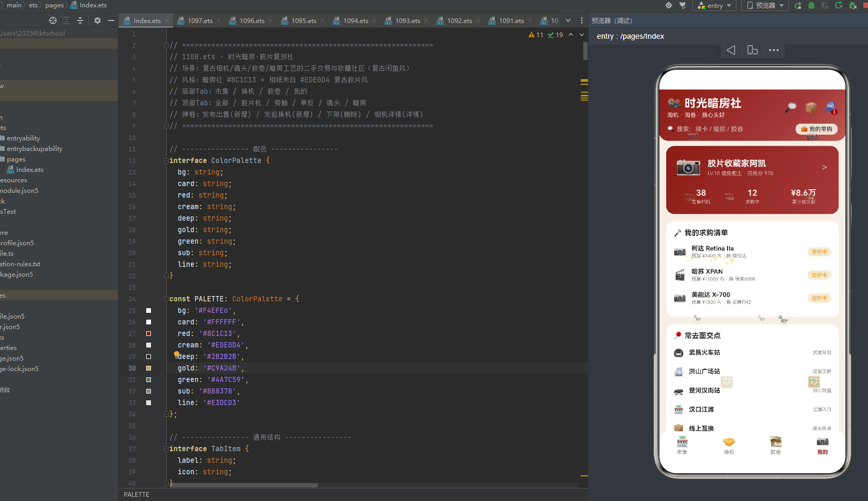Click the yellow lightbulb on line 29

pos(177,354)
